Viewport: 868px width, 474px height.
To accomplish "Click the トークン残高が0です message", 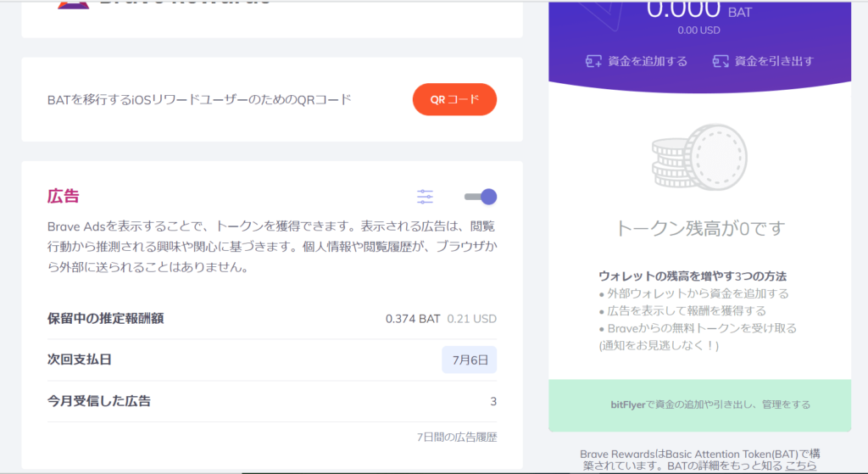I will pos(699,228).
